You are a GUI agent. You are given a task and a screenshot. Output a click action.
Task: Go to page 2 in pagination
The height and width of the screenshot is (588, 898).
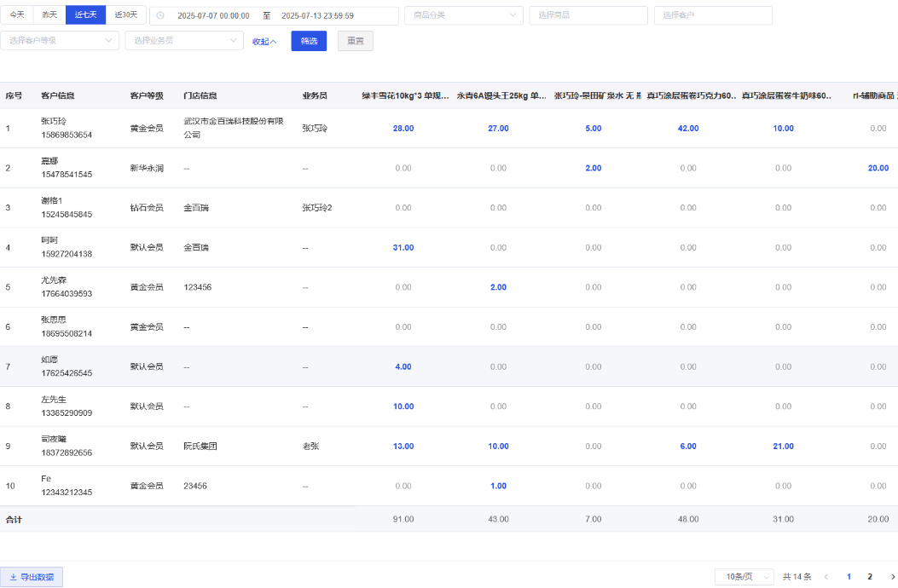(869, 577)
